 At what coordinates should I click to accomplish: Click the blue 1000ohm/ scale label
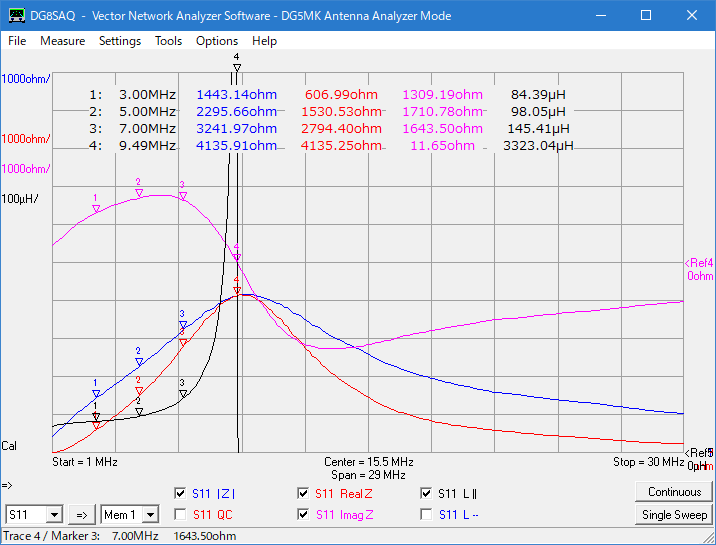[x=26, y=79]
